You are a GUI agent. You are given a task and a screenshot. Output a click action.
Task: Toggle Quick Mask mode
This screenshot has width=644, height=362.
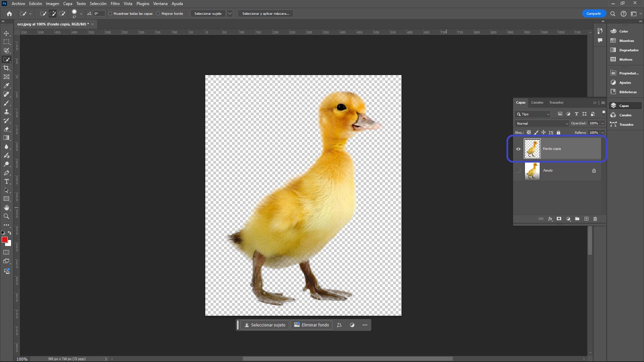click(x=6, y=252)
